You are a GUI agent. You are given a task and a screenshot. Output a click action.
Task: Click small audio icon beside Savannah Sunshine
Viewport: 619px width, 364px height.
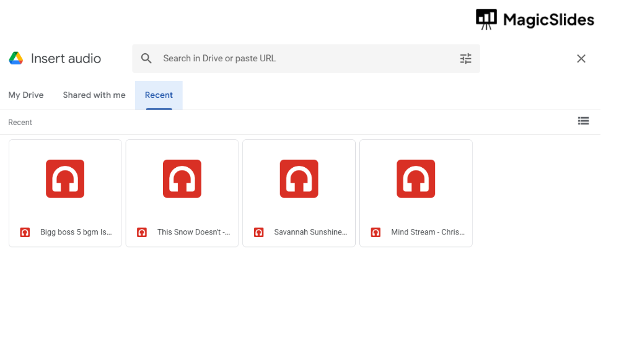coord(259,233)
